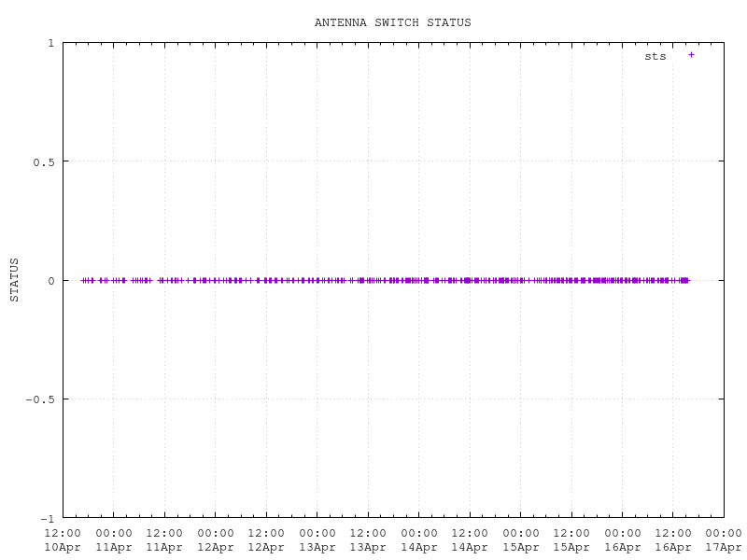Image resolution: width=747 pixels, height=560 pixels.
Task: Select the y-axis tick label -1
Action: pyautogui.click(x=47, y=518)
